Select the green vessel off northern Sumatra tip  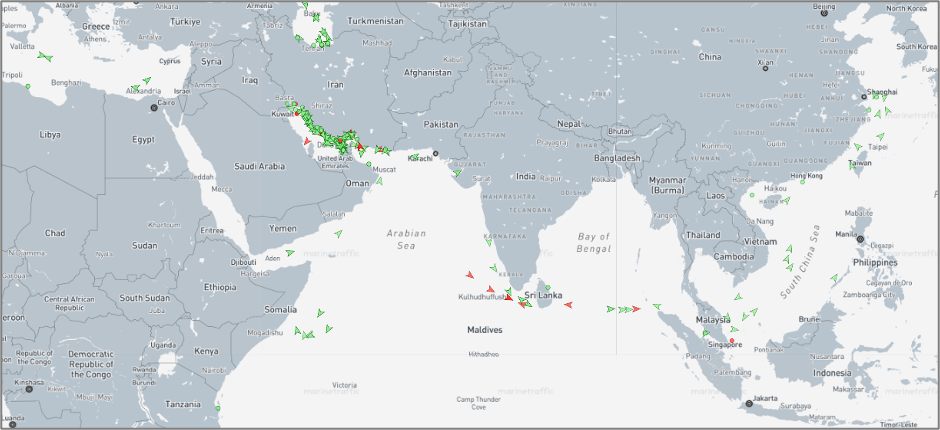click(x=657, y=306)
